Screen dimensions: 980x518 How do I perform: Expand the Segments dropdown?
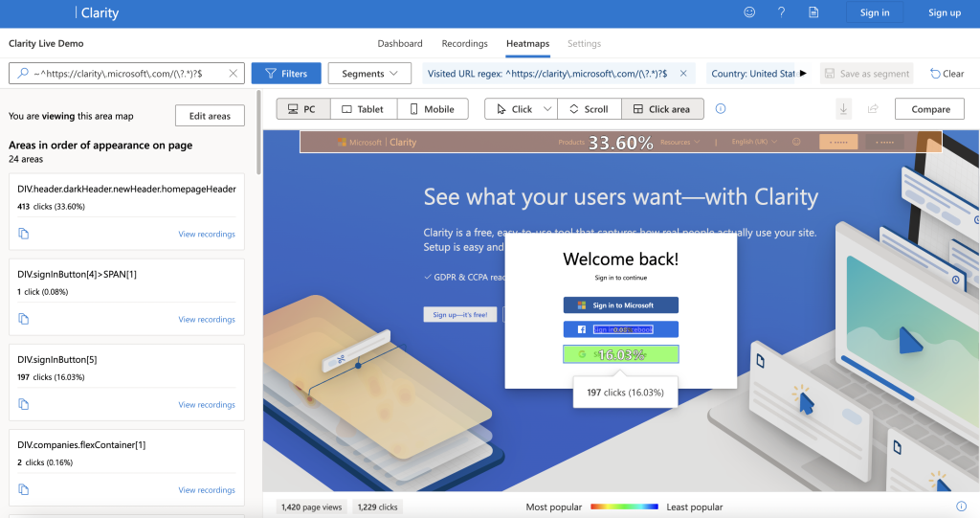coord(369,74)
